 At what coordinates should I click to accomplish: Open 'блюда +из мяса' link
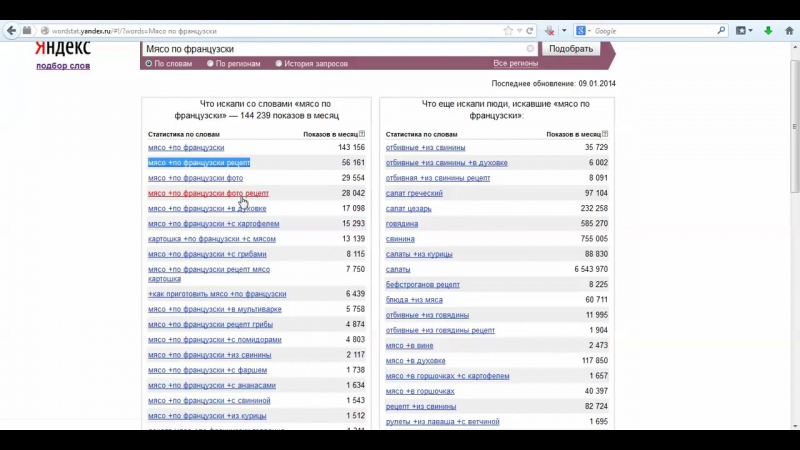(414, 300)
